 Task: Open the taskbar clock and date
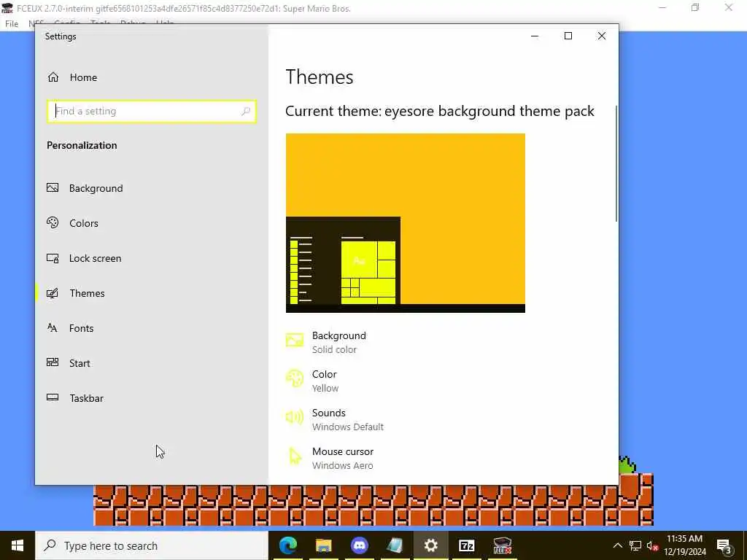click(x=684, y=545)
